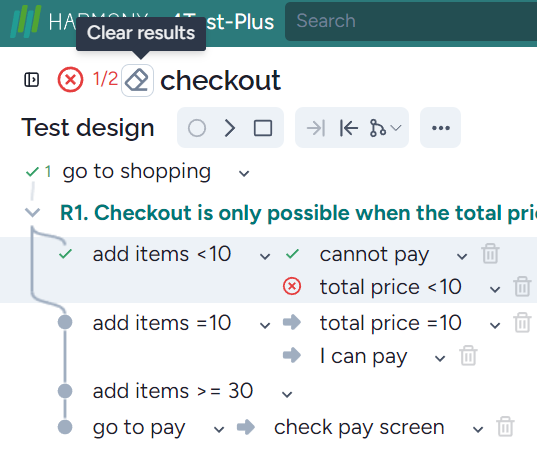Click the record circle icon in toolbar
Image resolution: width=537 pixels, height=456 pixels.
coord(197,128)
